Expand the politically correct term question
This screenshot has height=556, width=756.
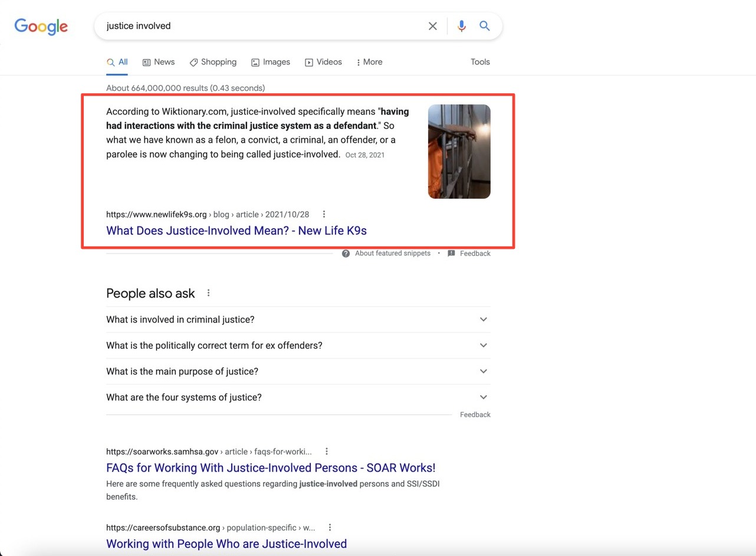click(484, 346)
